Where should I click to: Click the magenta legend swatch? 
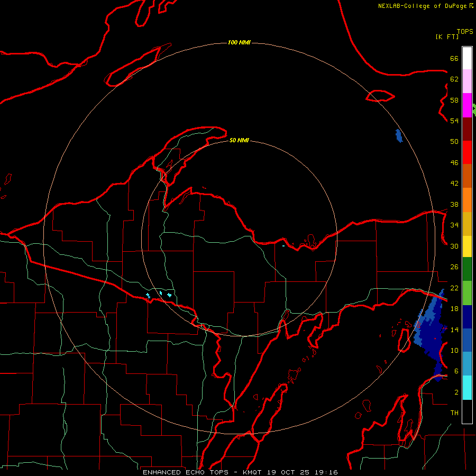pyautogui.click(x=467, y=105)
